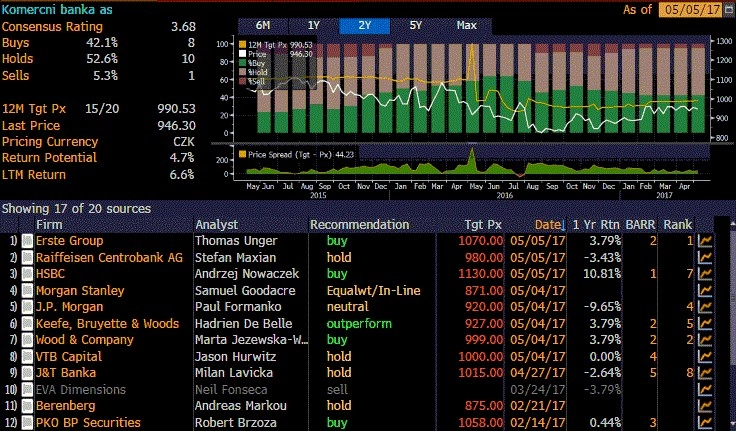Screen dimensions: 736x431
Task: Open report document icon for Keefe, Bruyette & Woods
Action: tap(27, 323)
